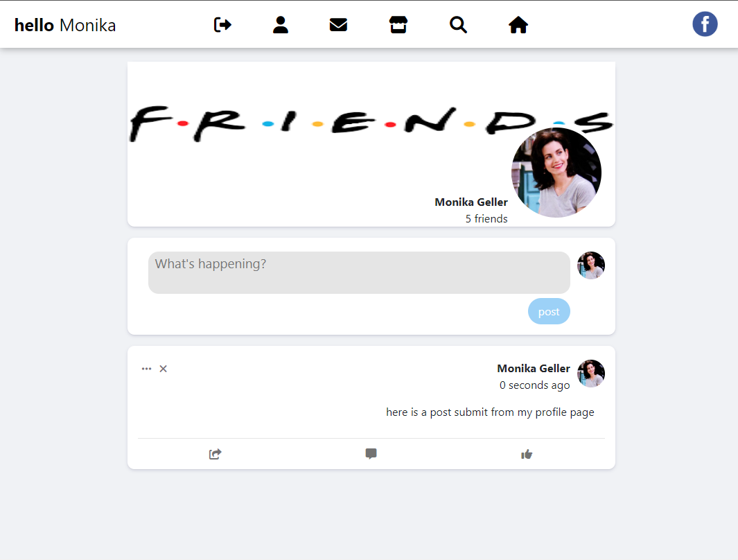
Task: Click the avatar beside the post input
Action: click(591, 265)
